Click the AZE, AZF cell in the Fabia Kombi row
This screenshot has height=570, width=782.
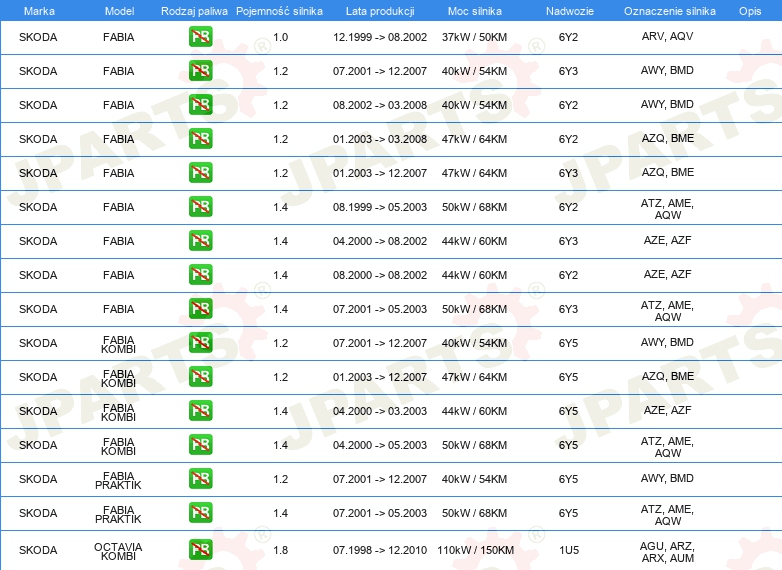(x=667, y=410)
